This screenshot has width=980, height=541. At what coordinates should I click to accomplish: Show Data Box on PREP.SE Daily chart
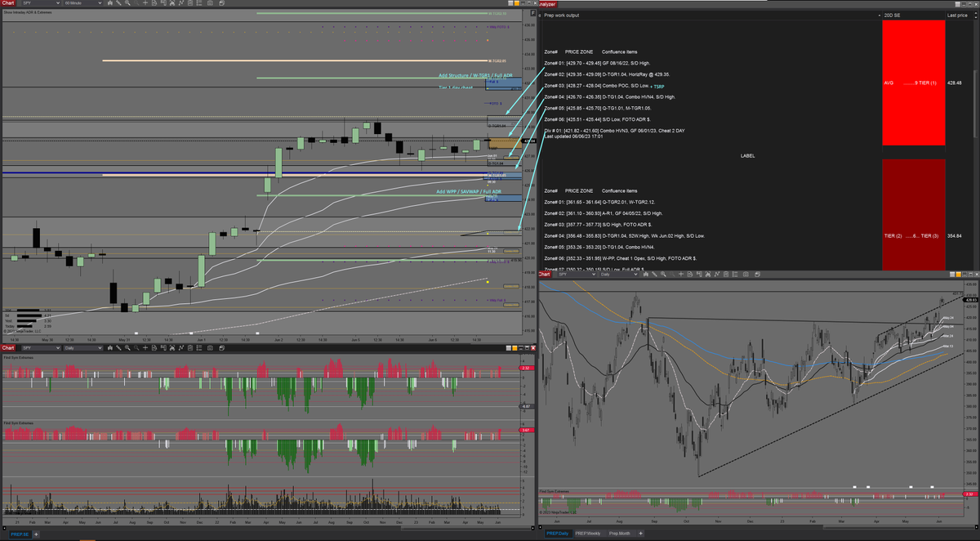[154, 347]
